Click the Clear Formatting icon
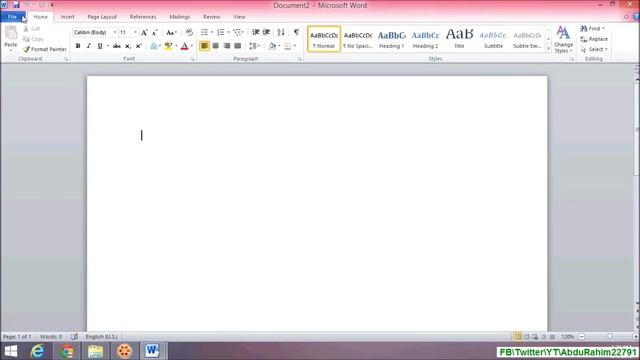640x360 pixels. point(189,32)
